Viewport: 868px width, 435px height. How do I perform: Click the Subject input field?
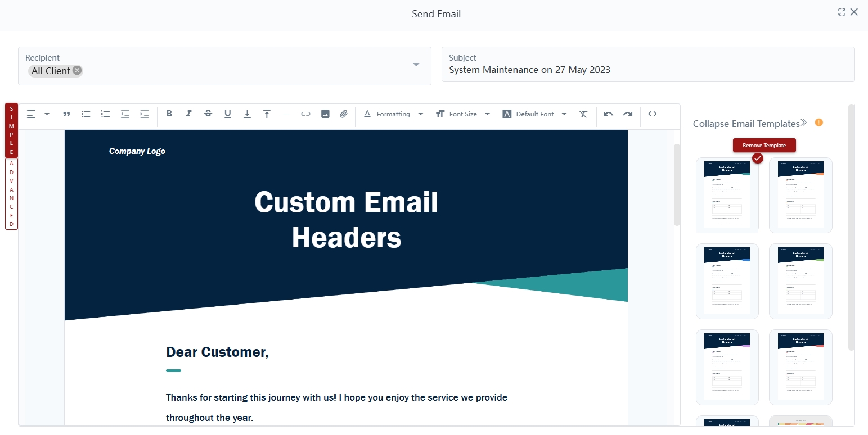coord(647,70)
